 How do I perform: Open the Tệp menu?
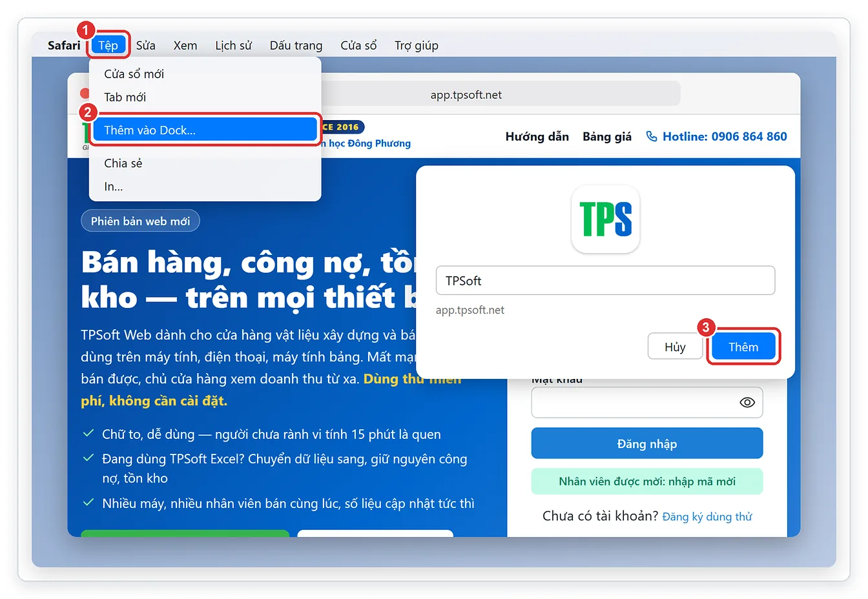click(x=108, y=45)
